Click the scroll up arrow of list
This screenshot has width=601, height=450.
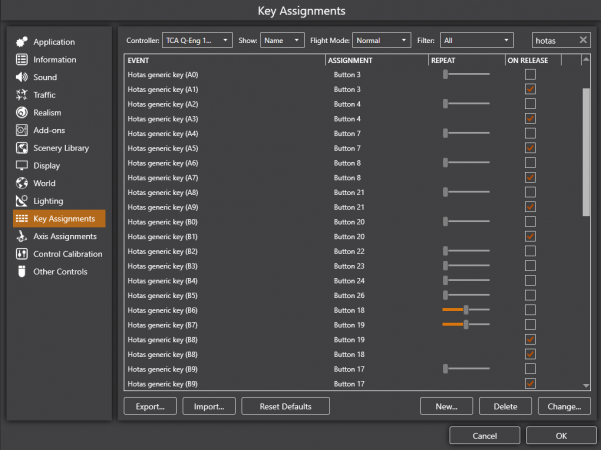click(586, 59)
